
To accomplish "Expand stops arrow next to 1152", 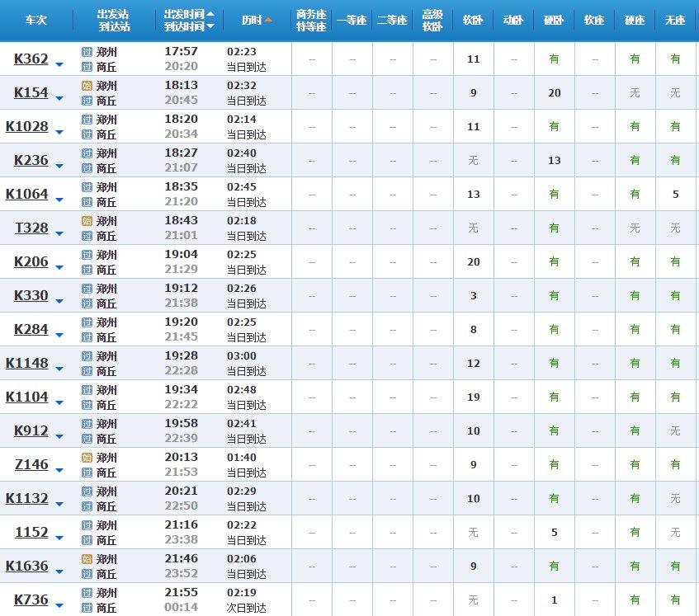I will click(59, 538).
